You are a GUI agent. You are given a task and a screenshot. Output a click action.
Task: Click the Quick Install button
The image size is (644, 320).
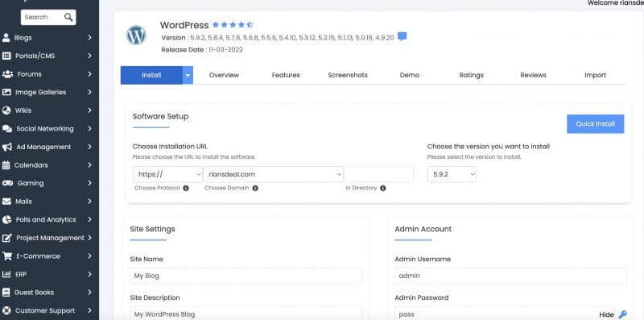click(595, 124)
